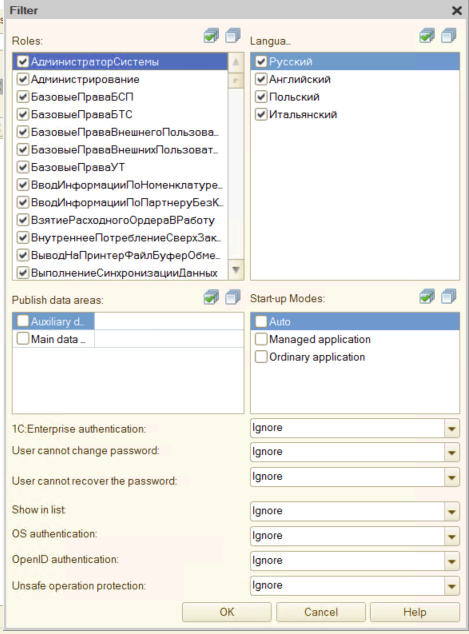Check all Start-up Modes icon
The width and height of the screenshot is (469, 634).
(427, 297)
